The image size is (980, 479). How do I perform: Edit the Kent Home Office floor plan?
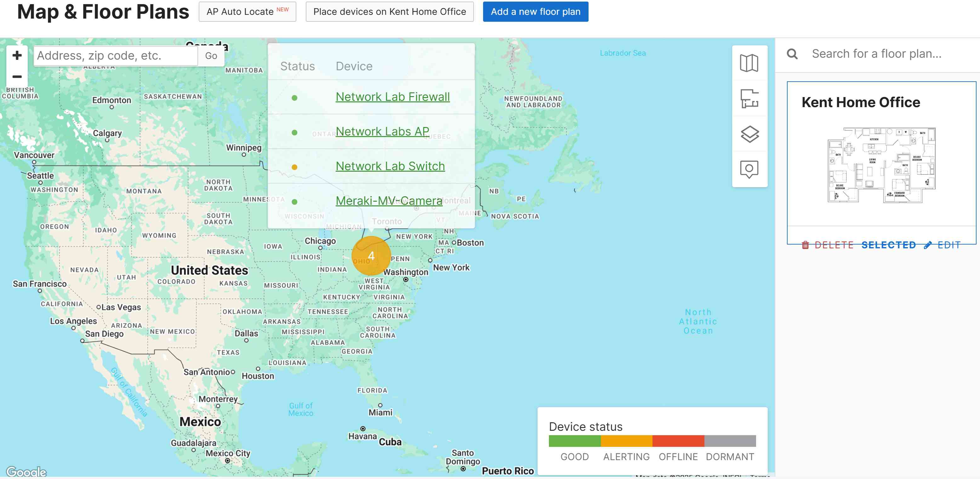(942, 245)
